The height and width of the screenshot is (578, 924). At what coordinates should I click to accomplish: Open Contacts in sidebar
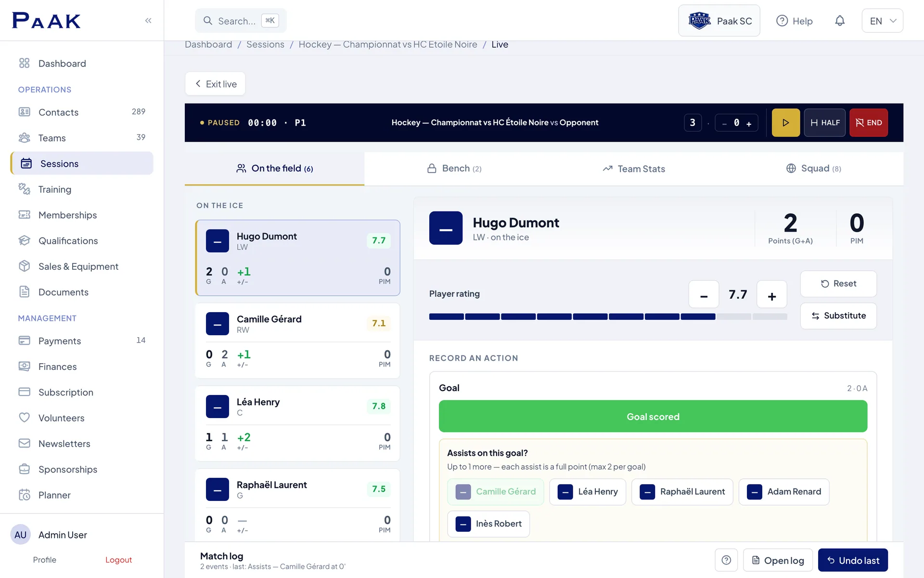click(x=82, y=112)
